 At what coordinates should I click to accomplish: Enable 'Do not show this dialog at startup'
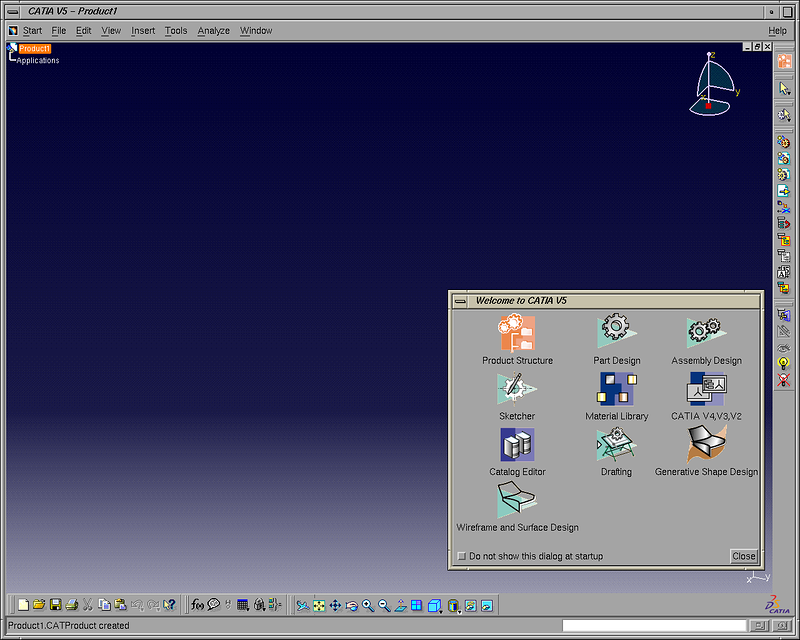coord(462,556)
